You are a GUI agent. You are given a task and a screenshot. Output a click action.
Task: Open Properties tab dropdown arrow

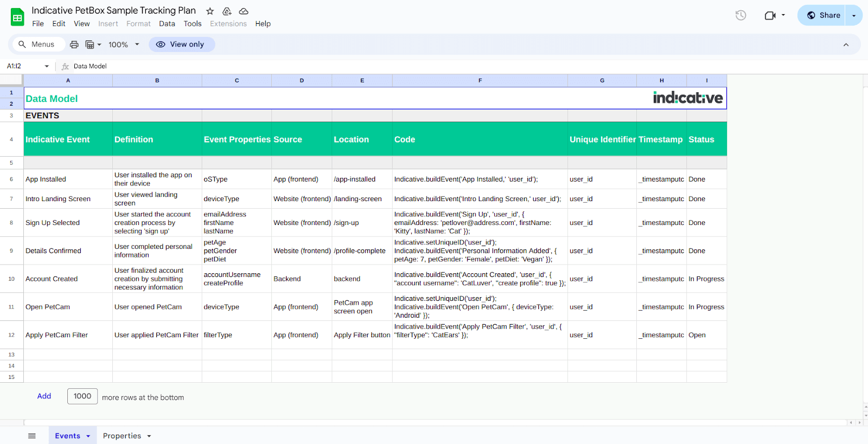(149, 436)
